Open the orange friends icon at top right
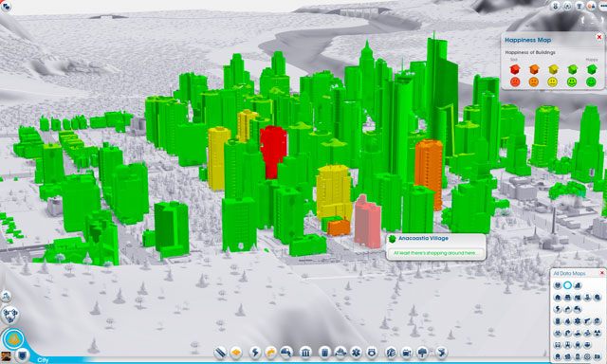607x364 pixels. [591, 6]
